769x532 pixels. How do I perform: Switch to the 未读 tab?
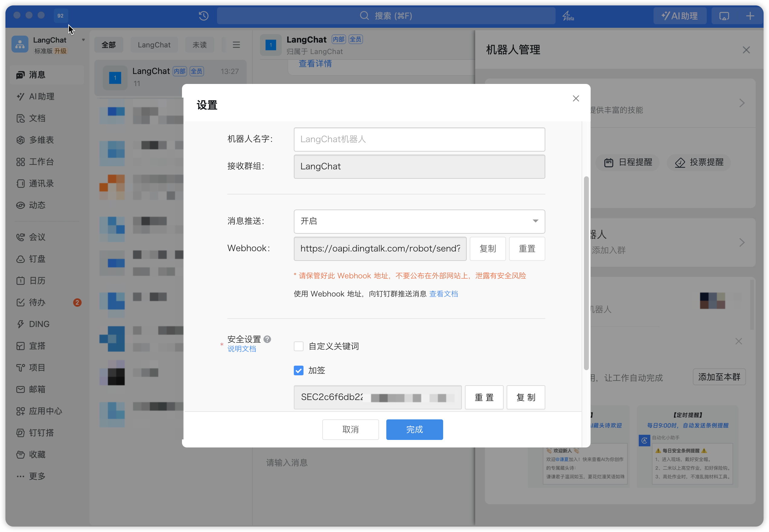[x=200, y=45]
